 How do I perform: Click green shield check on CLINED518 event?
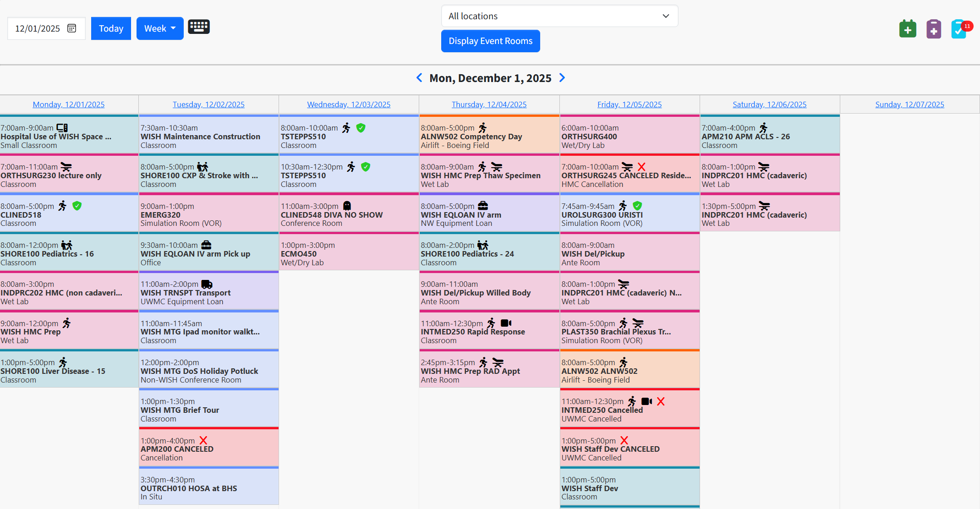click(x=77, y=206)
